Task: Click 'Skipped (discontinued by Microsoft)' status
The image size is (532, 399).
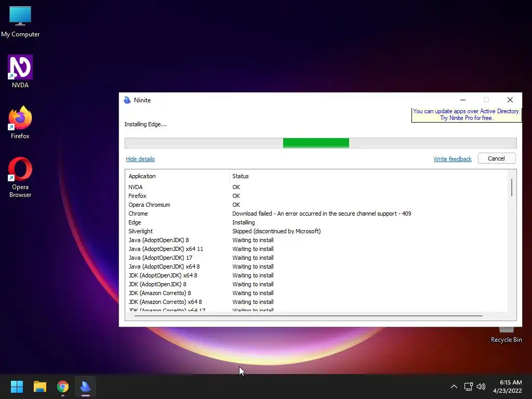Action: (x=276, y=231)
